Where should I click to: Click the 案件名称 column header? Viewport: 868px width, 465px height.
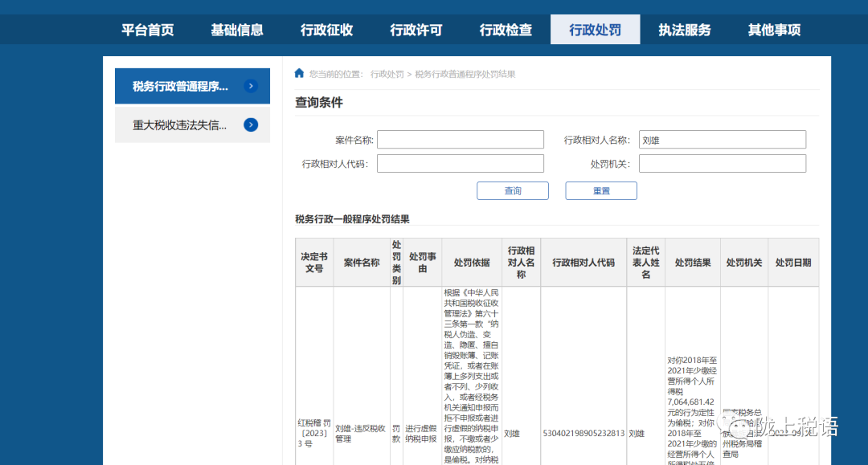(x=362, y=263)
